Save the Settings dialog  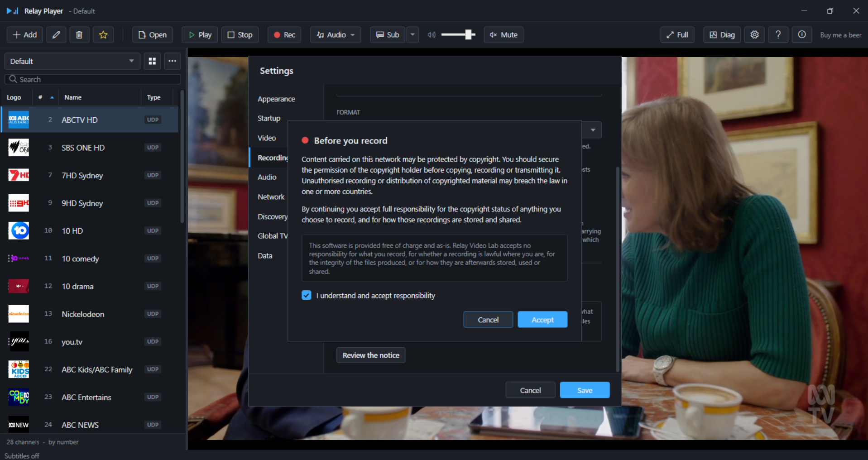585,390
